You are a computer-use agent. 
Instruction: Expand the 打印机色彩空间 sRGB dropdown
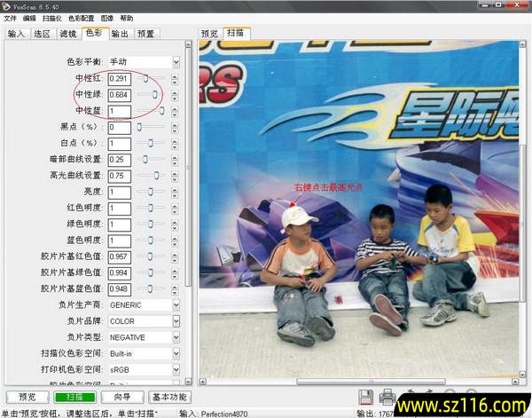[x=176, y=369]
